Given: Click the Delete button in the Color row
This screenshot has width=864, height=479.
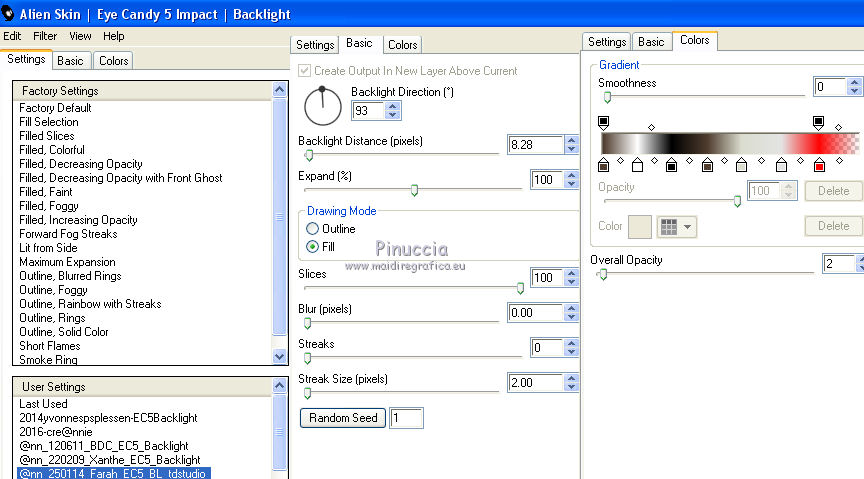Looking at the screenshot, I should coord(833,226).
